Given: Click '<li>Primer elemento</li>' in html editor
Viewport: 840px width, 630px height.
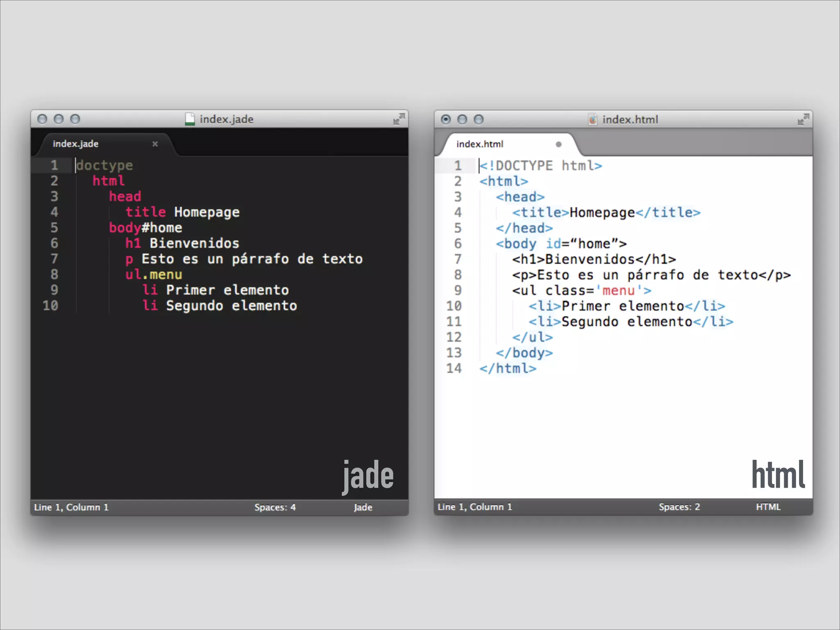Looking at the screenshot, I should tap(627, 306).
